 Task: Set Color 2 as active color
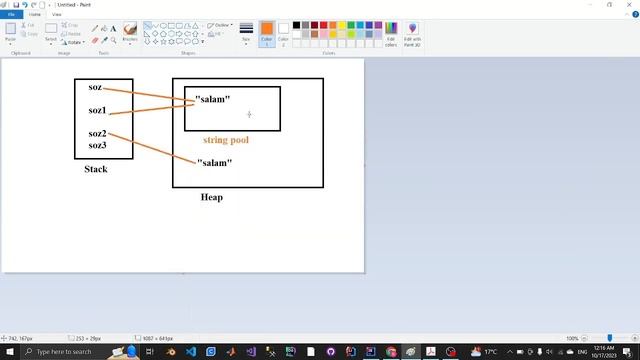283,34
